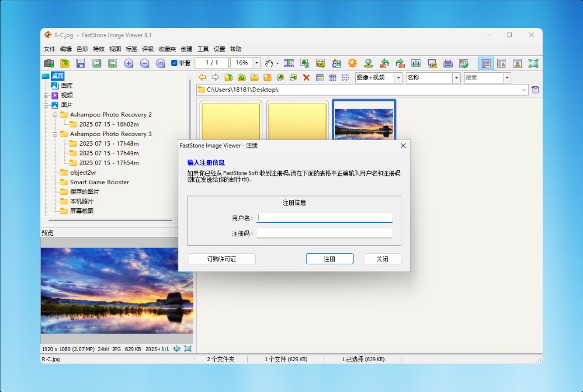Switch to image-only view layout icon
583x392 pixels.
(517, 63)
